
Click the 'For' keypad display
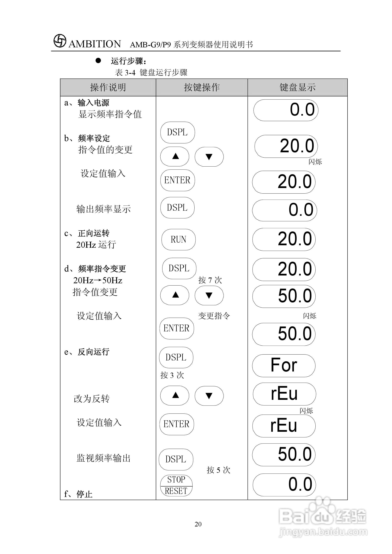click(x=284, y=365)
